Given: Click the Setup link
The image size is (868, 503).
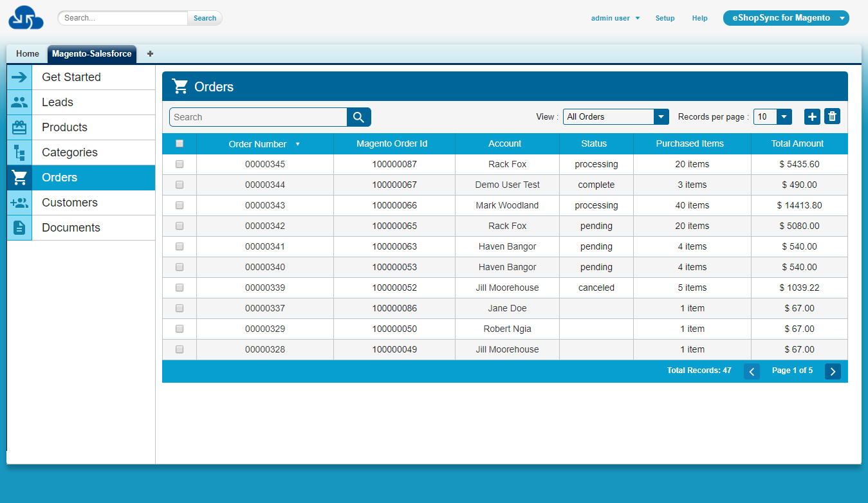Looking at the screenshot, I should coord(665,18).
